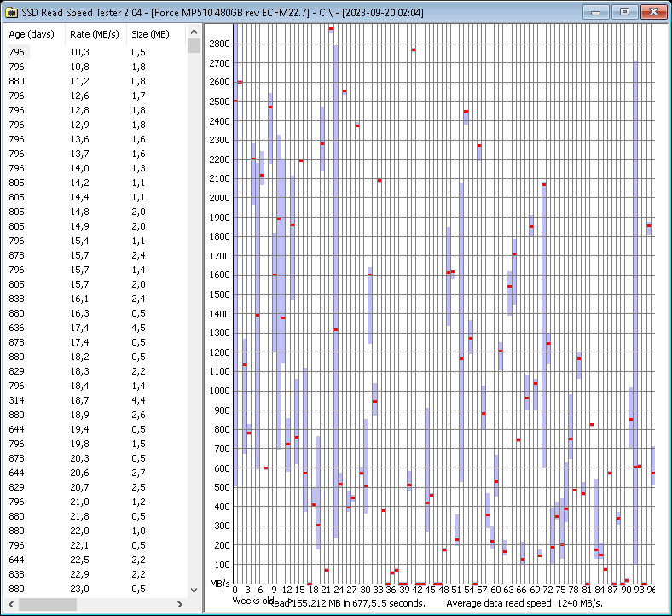The height and width of the screenshot is (616, 672).
Task: Select row with rate 19,8
Action: pos(96,444)
